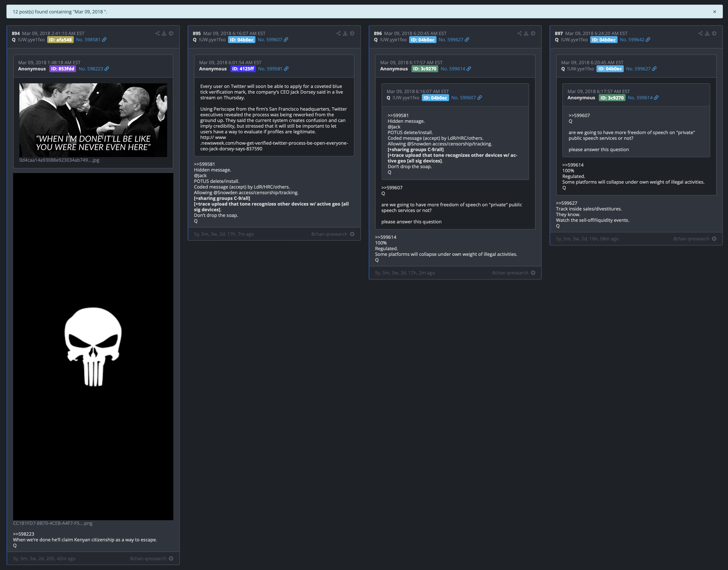Click the share icon on post 897
This screenshot has width=728, height=570.
[700, 33]
